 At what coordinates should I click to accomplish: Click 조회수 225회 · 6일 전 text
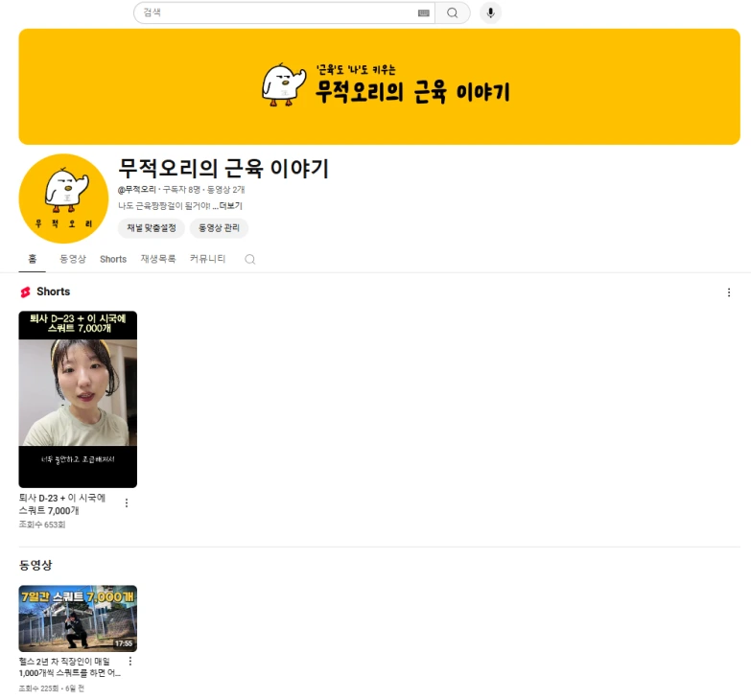51,688
